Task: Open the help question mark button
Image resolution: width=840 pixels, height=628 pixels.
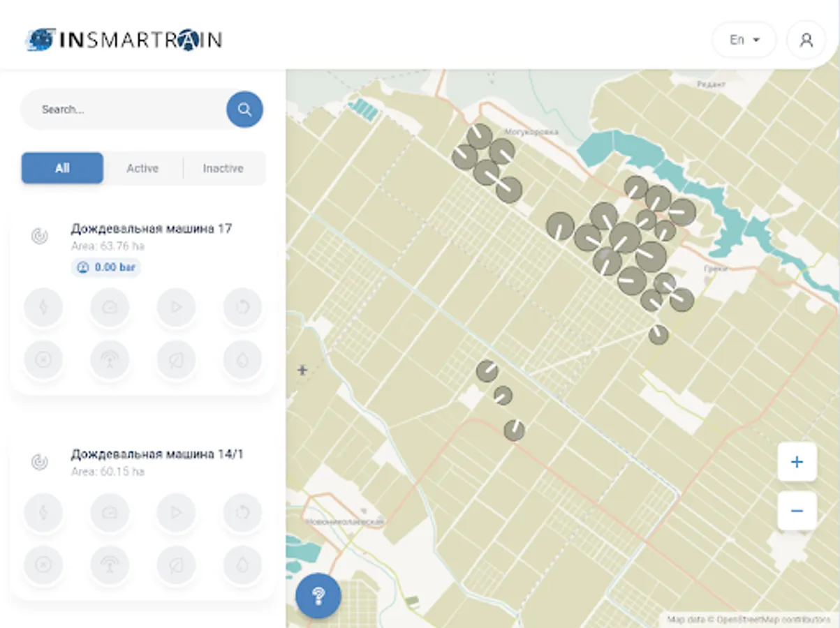Action: 318,596
